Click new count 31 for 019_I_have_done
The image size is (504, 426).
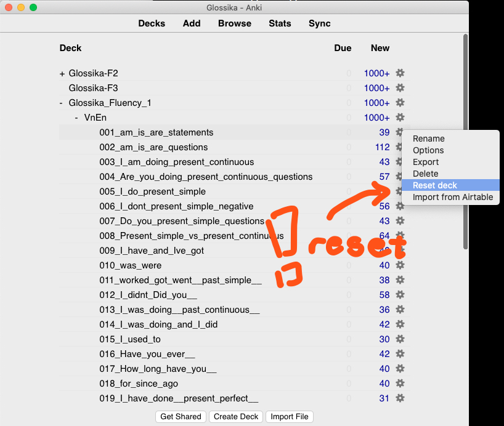384,398
